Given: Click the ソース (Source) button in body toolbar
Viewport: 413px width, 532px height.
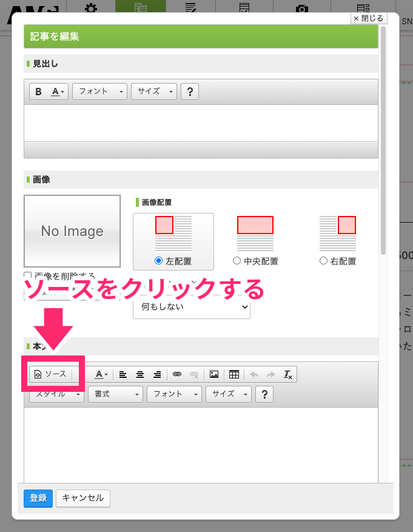Looking at the screenshot, I should 50,374.
